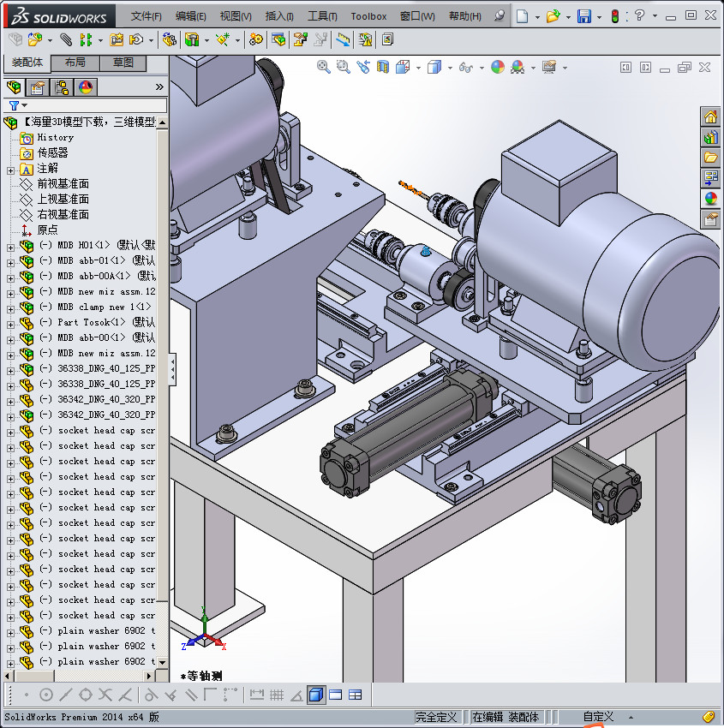The image size is (724, 728).
Task: Click the Section View icon
Action: [383, 68]
